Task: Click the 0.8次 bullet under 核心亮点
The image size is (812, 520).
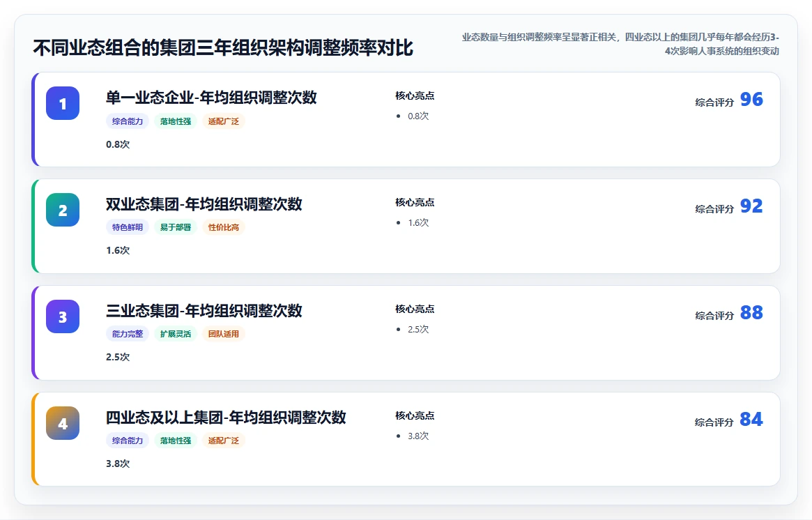Action: pyautogui.click(x=418, y=116)
